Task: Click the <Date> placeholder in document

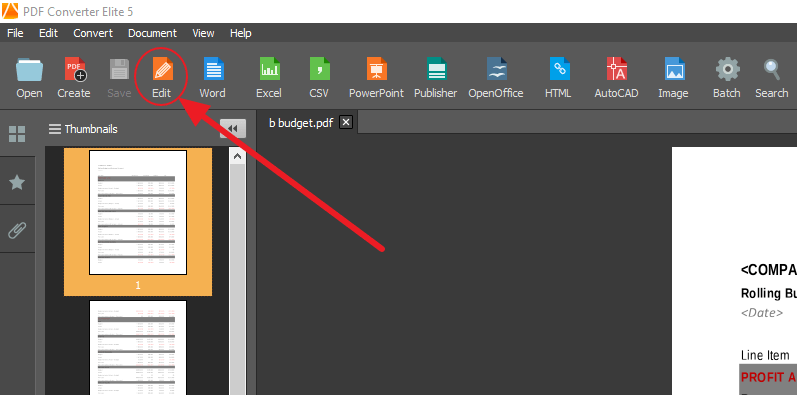Action: (762, 313)
